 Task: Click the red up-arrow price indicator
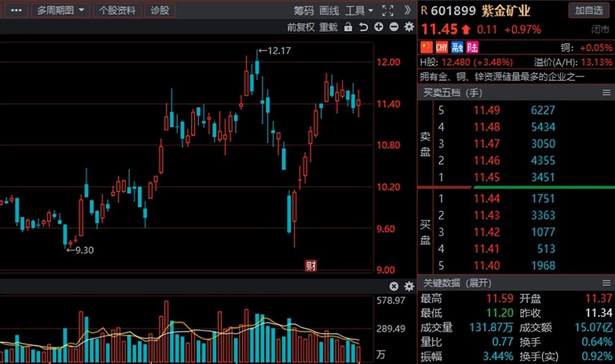466,30
